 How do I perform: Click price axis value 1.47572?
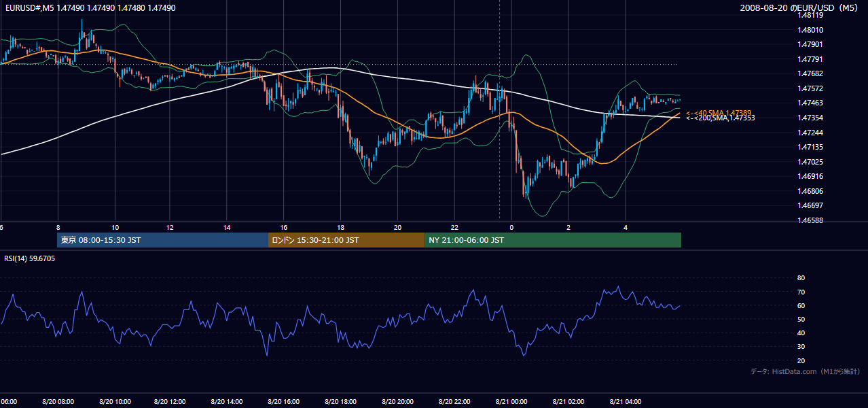pos(811,88)
